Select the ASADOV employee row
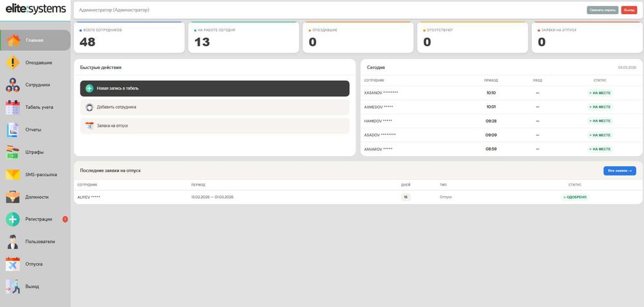This screenshot has height=307, width=644. [x=502, y=135]
